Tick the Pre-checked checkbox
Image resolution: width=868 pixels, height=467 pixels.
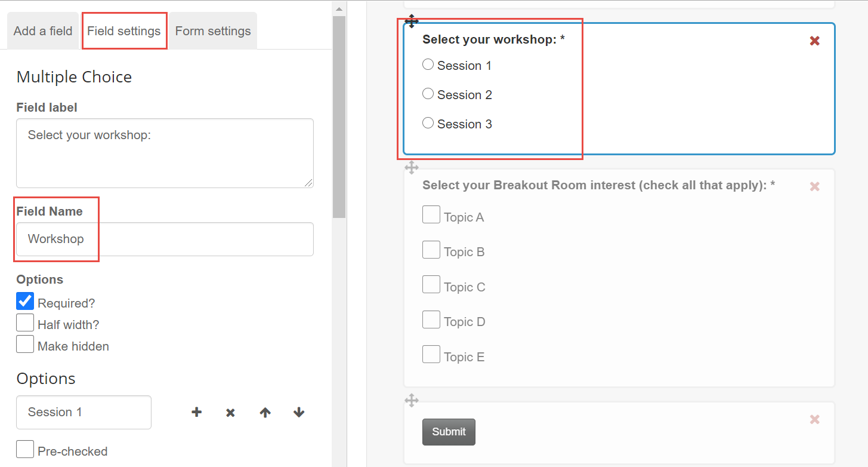[25, 449]
